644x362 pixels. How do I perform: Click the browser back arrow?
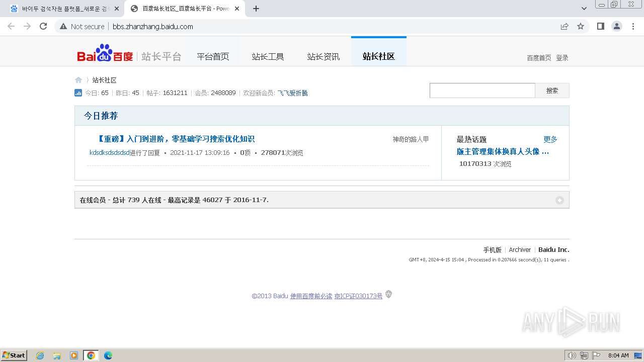(x=11, y=26)
